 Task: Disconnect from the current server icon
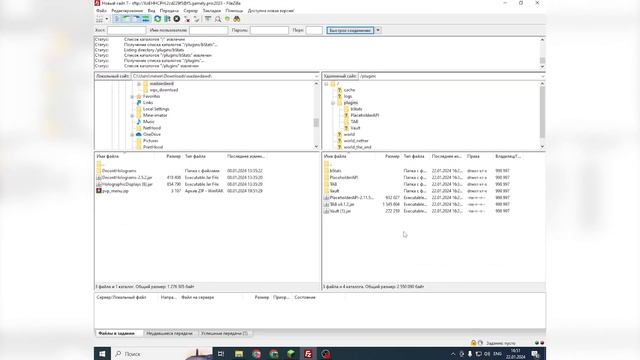187,19
